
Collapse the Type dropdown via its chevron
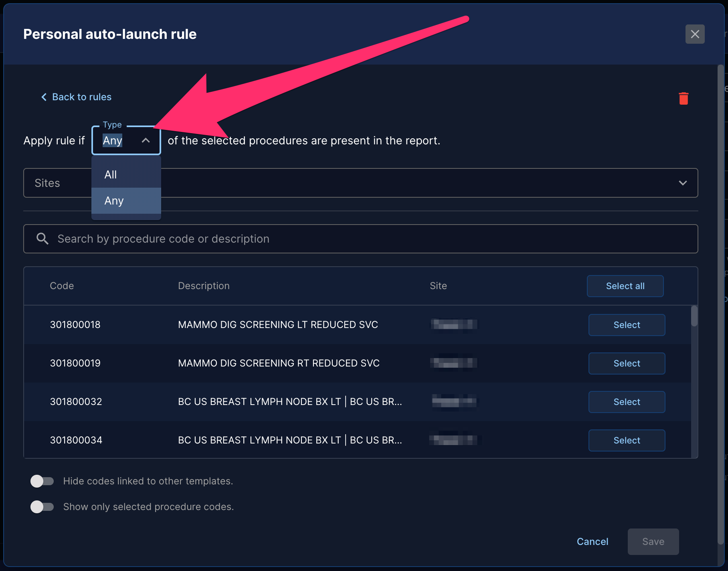pyautogui.click(x=146, y=140)
